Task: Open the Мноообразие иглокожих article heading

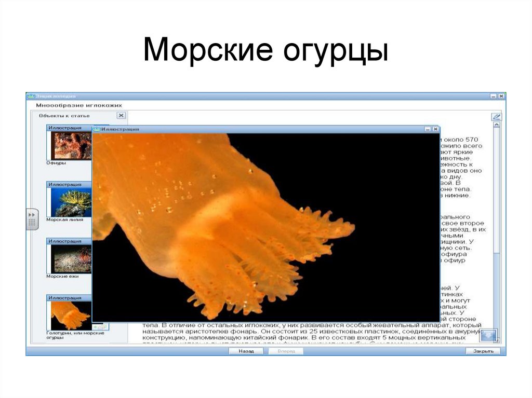Action: click(x=79, y=104)
